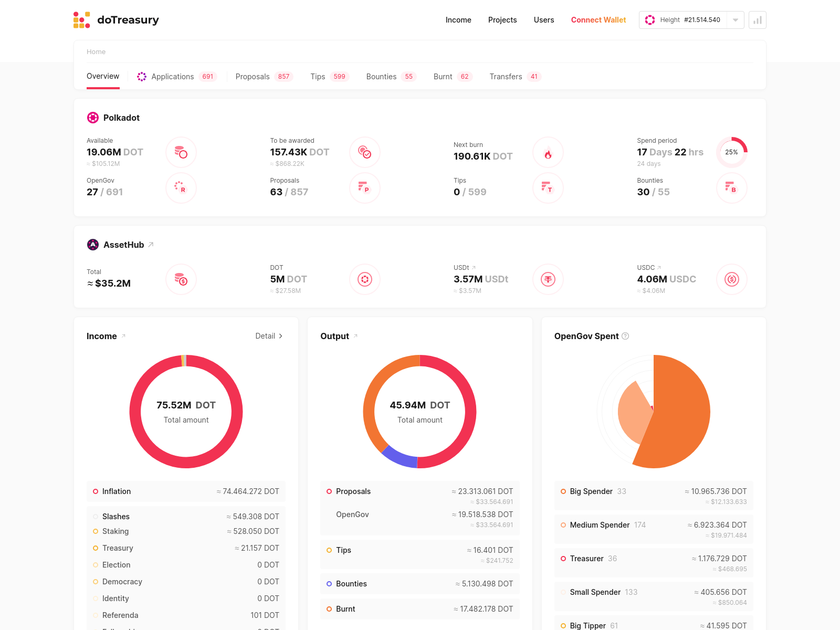
Task: Open the Output title external arrow
Action: coord(355,336)
